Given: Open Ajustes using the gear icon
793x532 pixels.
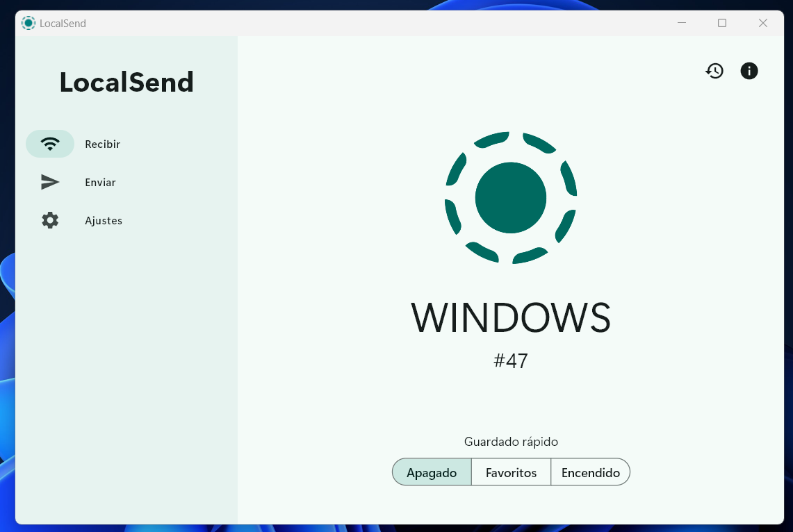Looking at the screenshot, I should tap(50, 220).
